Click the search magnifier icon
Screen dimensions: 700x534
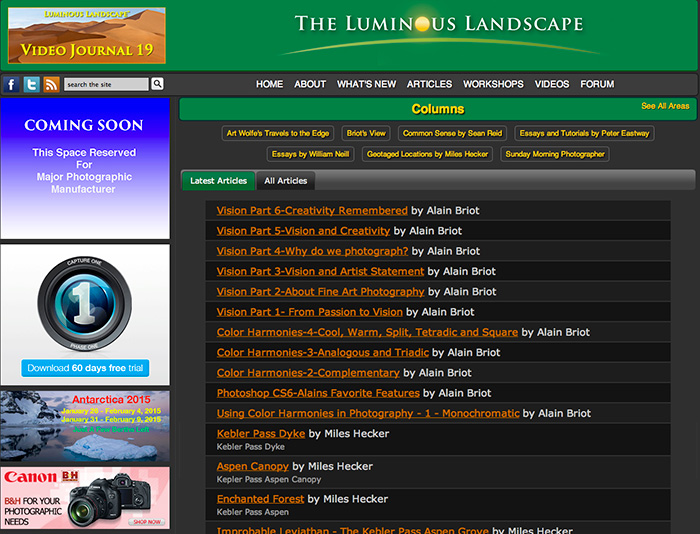[x=158, y=85]
